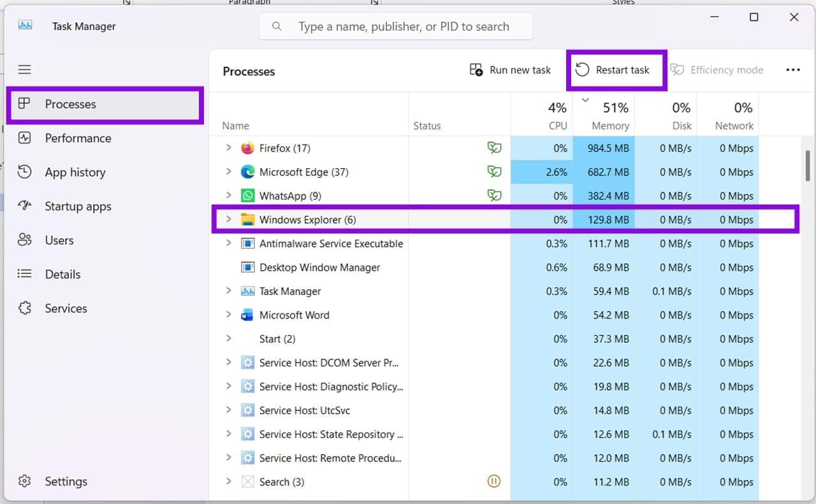
Task: Expand Antimalware Service Executable row
Action: coord(229,243)
